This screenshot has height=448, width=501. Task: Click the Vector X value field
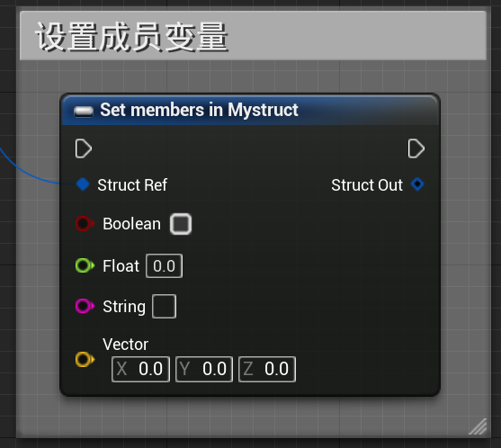click(x=140, y=369)
